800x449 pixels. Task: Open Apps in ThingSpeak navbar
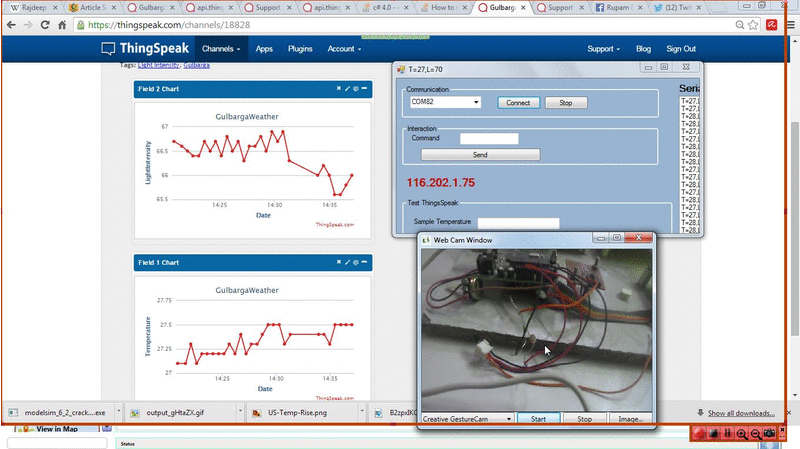[x=264, y=49]
